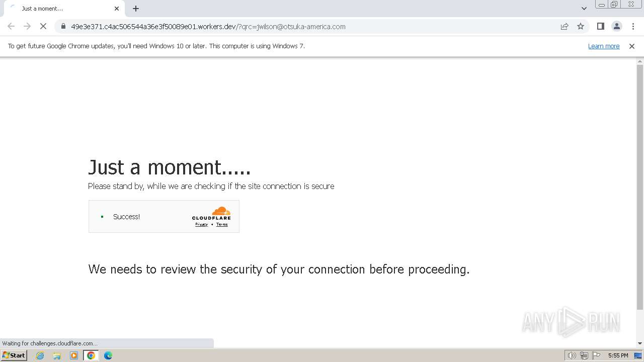Open the Windows Start menu
Viewport: 644px width, 362px height.
pos(14,355)
